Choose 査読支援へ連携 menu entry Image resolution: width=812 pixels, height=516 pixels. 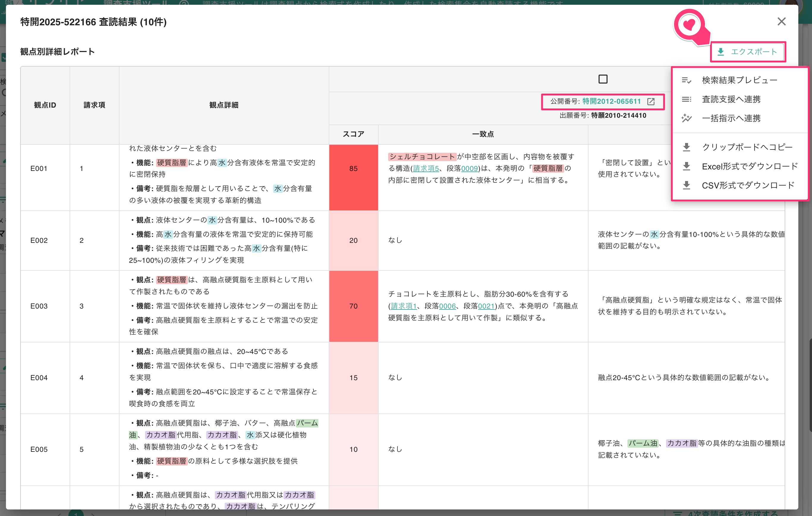(739, 99)
